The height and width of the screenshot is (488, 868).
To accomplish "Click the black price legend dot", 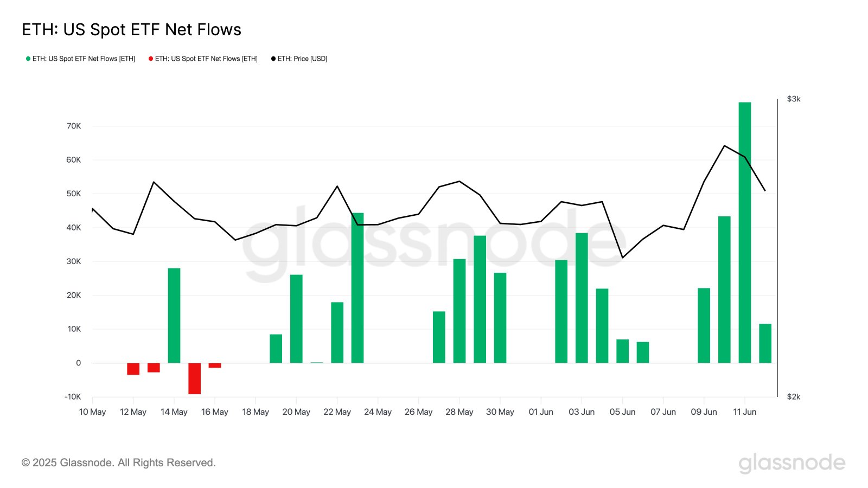I will coord(273,59).
